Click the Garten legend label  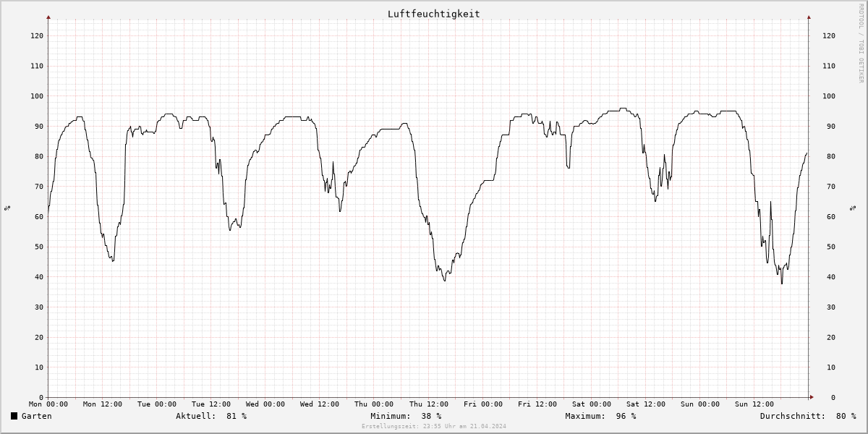(x=37, y=416)
